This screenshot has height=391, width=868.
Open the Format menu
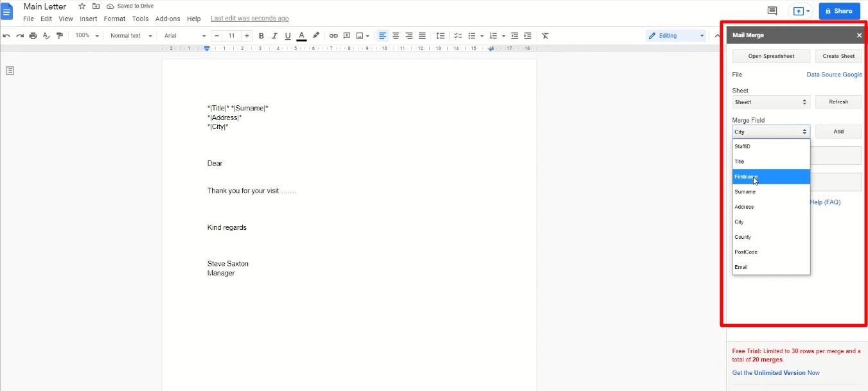tap(114, 19)
